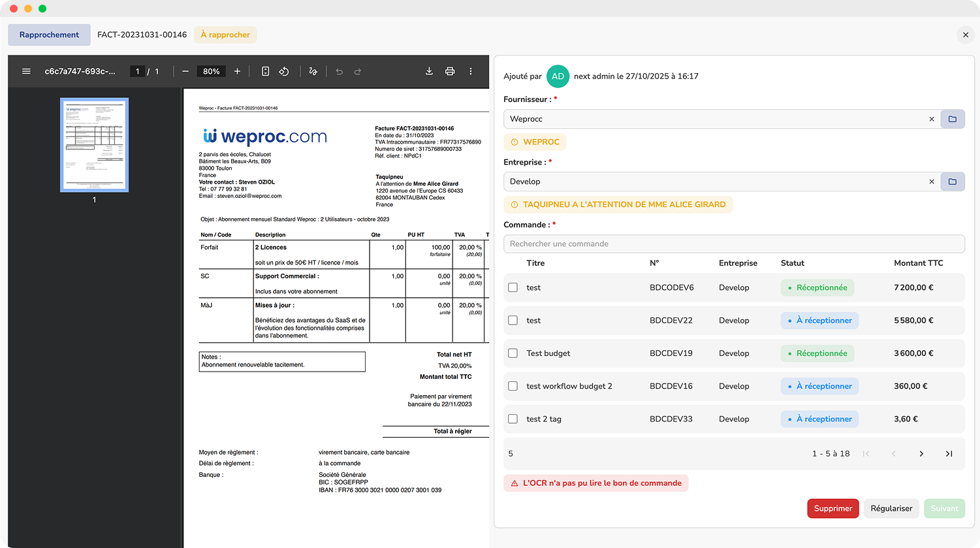
Task: Toggle the fit-to-page view mode
Action: click(265, 71)
